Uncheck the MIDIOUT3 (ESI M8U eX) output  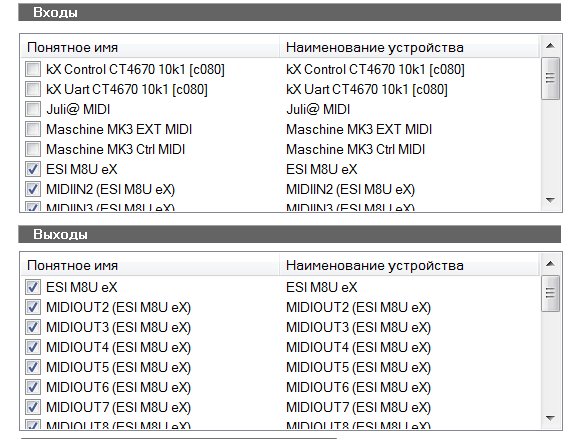33,327
